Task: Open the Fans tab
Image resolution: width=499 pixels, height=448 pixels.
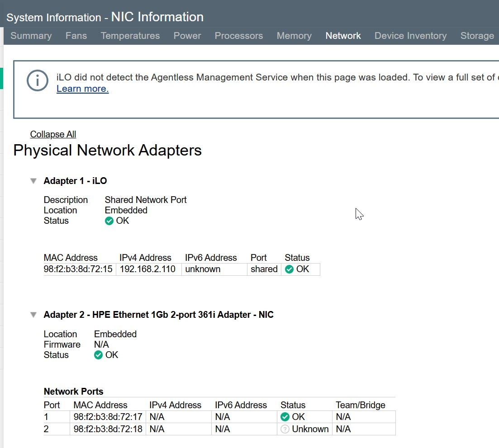Action: click(x=76, y=36)
